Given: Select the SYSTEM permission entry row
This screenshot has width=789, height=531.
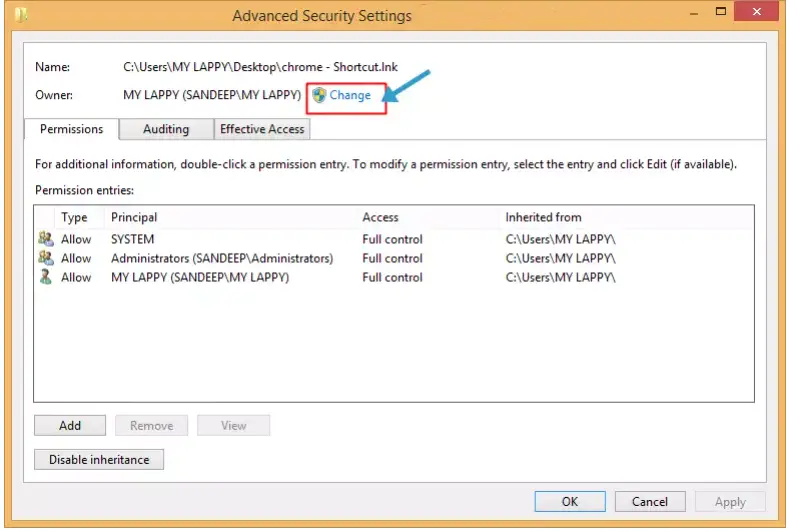Looking at the screenshot, I should click(x=394, y=239).
